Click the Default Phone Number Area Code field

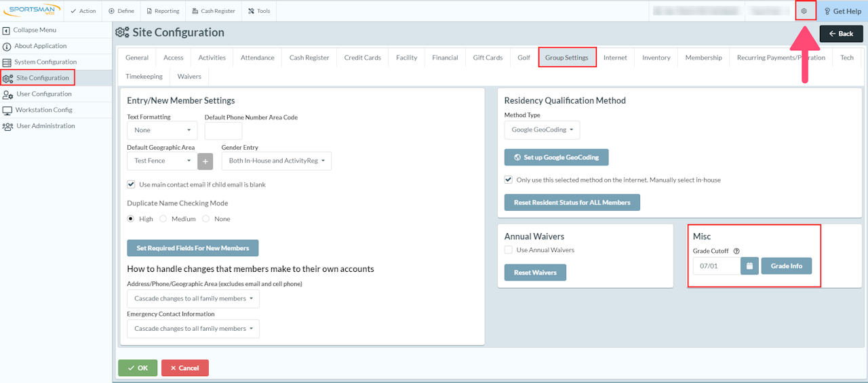(223, 131)
